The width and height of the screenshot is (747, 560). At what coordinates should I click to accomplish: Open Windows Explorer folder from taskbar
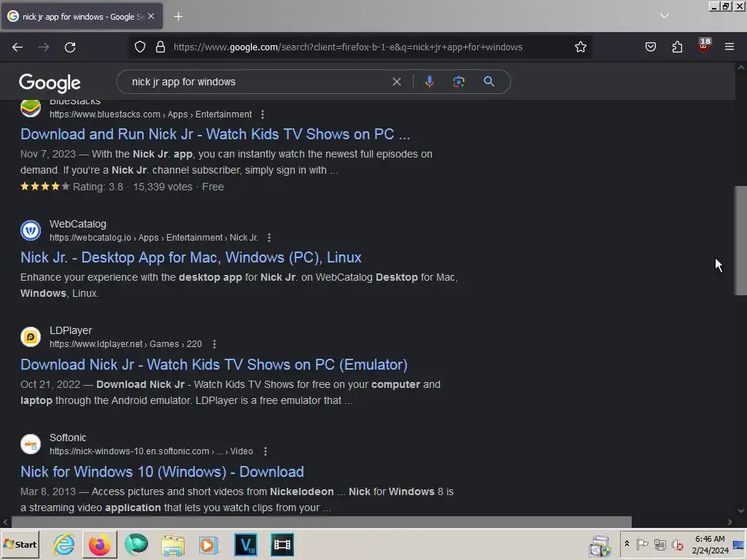172,544
